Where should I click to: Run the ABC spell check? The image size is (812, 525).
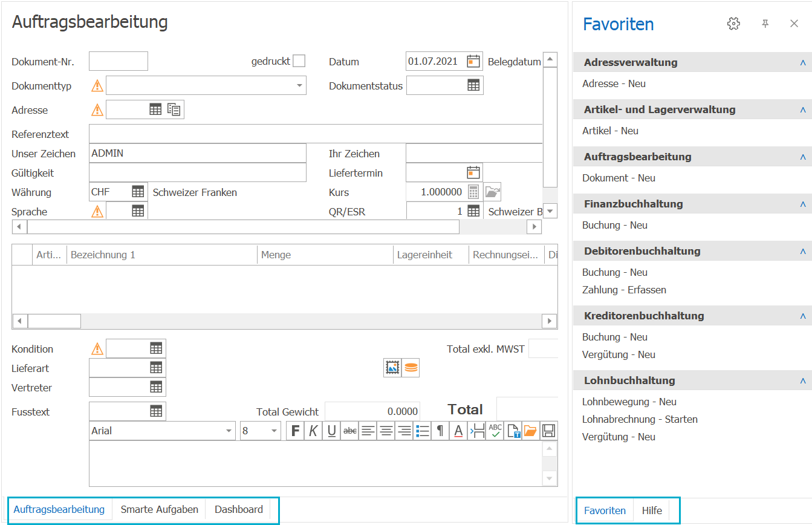pos(495,431)
